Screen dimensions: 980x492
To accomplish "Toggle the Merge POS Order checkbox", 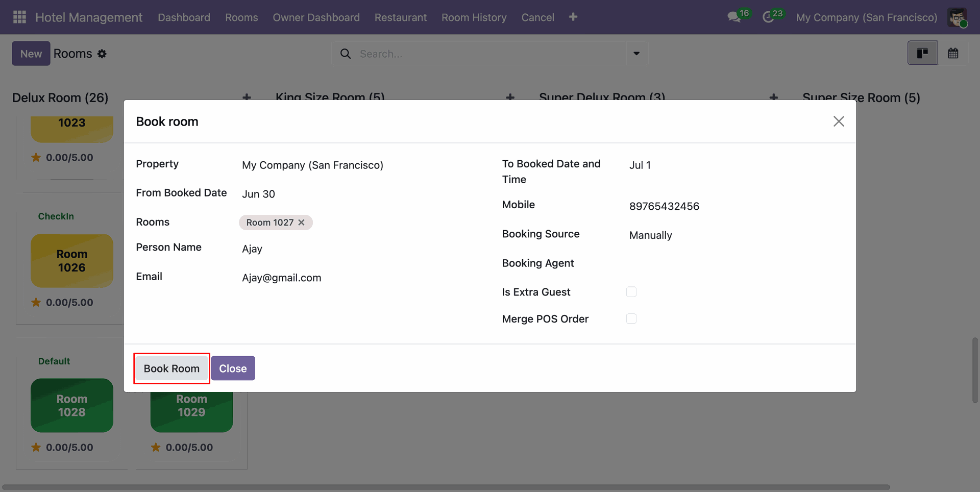I will click(x=631, y=319).
